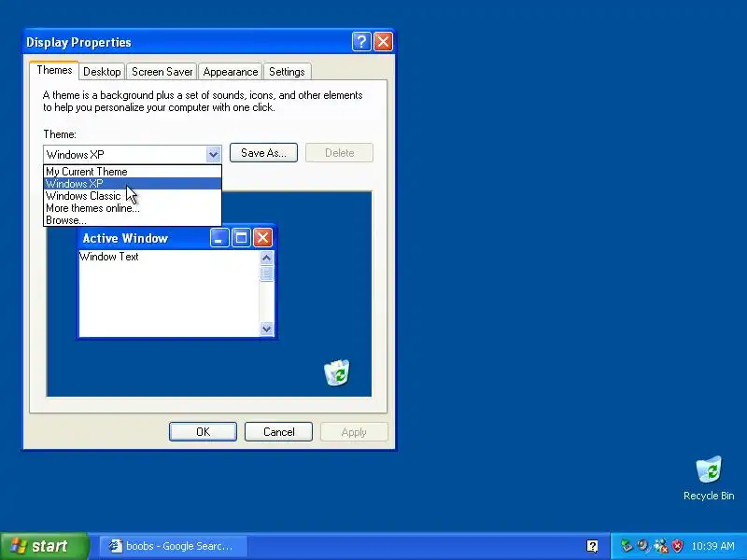Viewport: 747px width, 560px height.
Task: Click the greyed-out Delete button
Action: (x=339, y=153)
